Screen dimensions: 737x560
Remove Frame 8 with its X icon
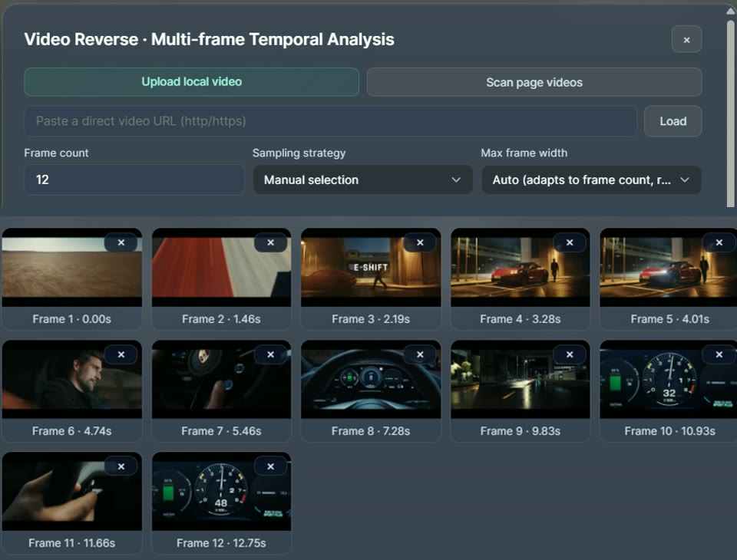[420, 354]
